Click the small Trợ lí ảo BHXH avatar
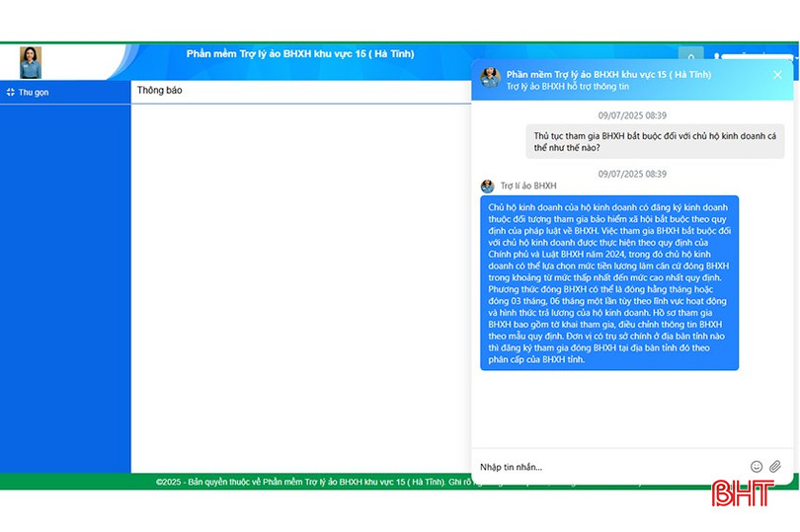 pyautogui.click(x=487, y=187)
